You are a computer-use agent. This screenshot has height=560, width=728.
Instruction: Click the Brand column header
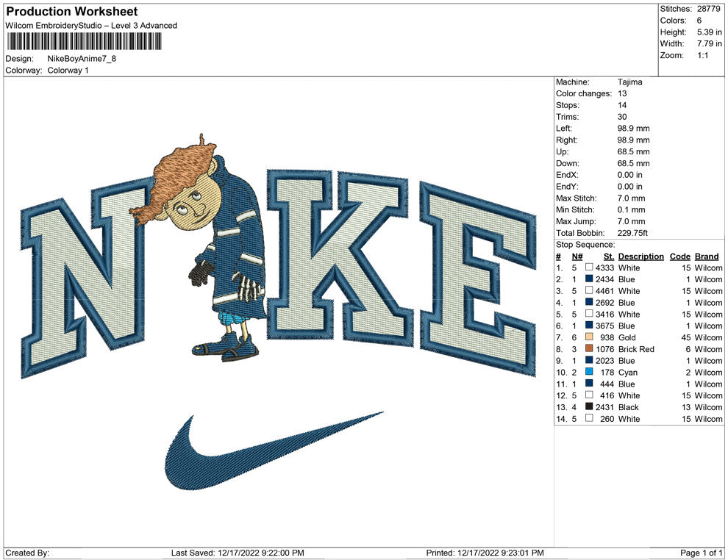coord(706,256)
